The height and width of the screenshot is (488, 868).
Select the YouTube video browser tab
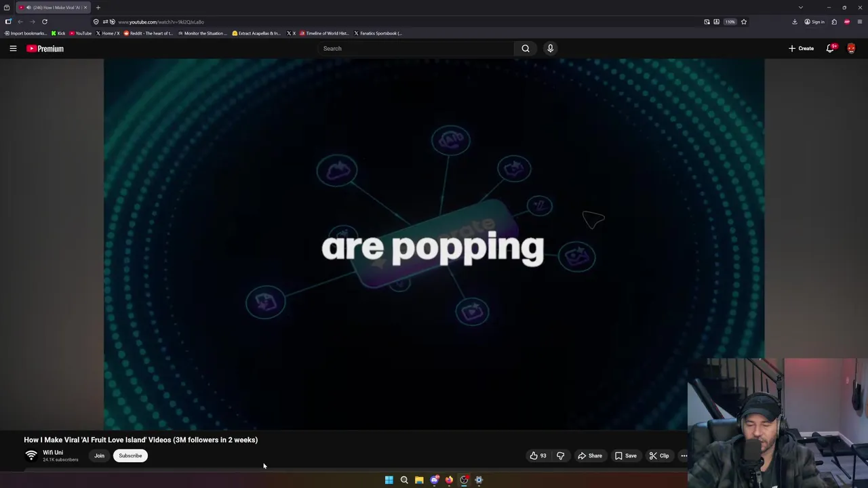pos(53,7)
